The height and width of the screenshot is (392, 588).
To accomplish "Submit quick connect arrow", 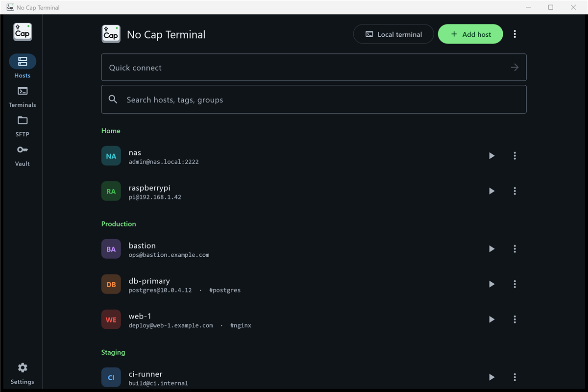I will (x=514, y=68).
